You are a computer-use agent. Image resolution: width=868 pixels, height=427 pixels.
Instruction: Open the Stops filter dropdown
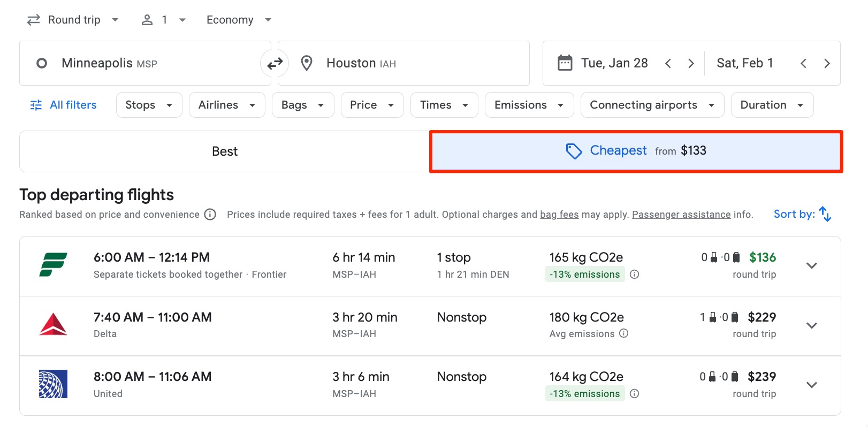[149, 105]
